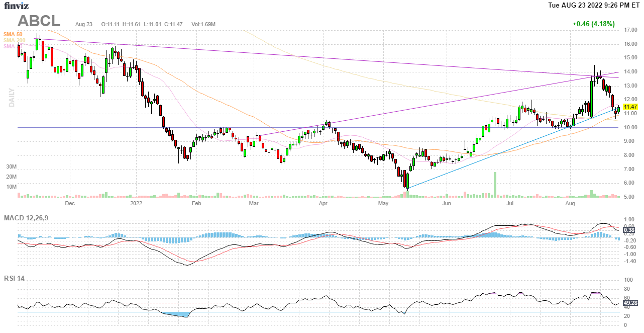Viewport: 644px width, 333px height.
Task: Click the 17.00 price axis label
Action: pyautogui.click(x=630, y=30)
